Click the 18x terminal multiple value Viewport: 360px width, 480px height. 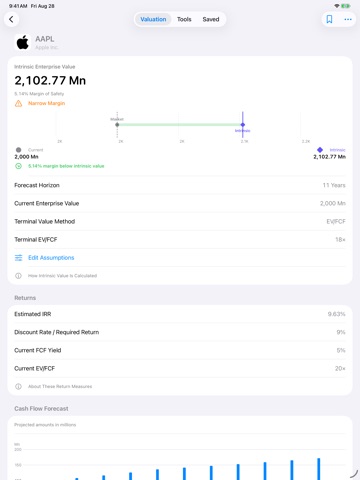(340, 240)
